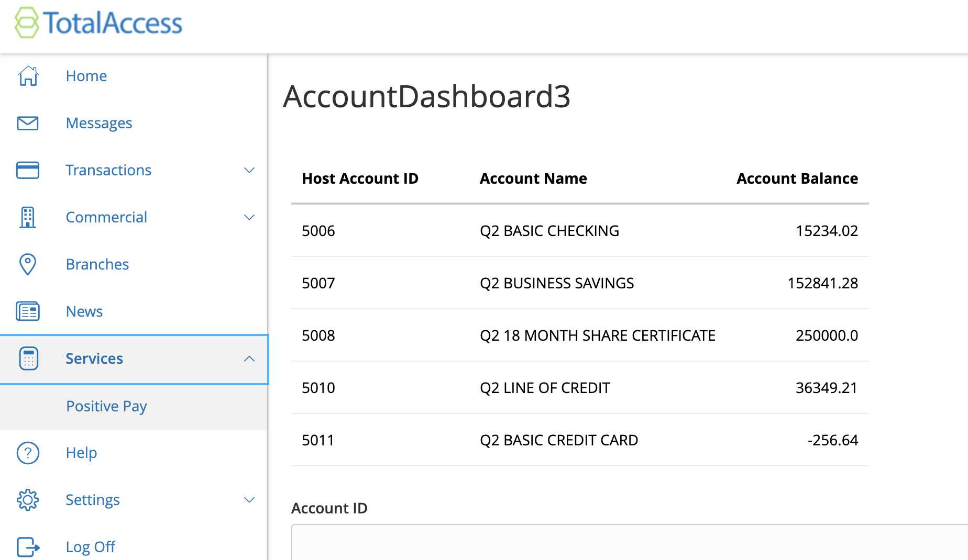Click the Account Balance column header
Viewport: 968px width, 560px height.
pos(797,178)
